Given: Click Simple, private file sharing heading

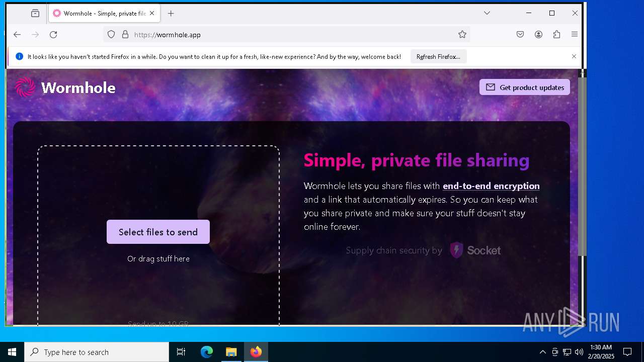Looking at the screenshot, I should pos(417,160).
